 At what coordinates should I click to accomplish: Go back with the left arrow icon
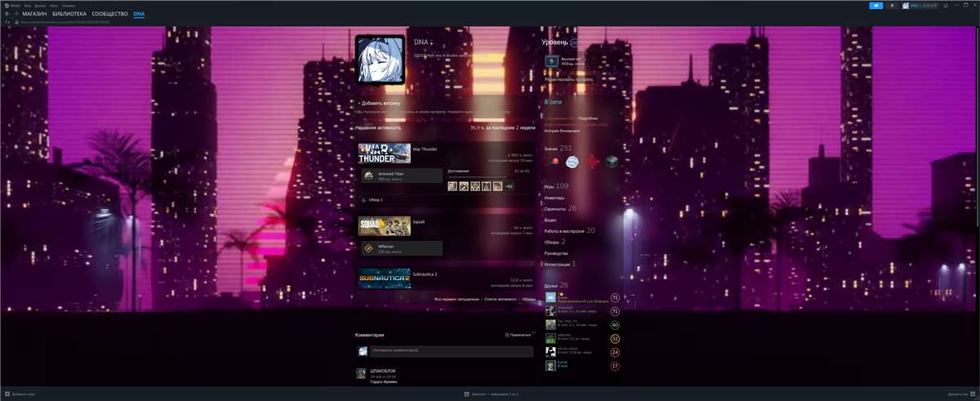click(7, 14)
